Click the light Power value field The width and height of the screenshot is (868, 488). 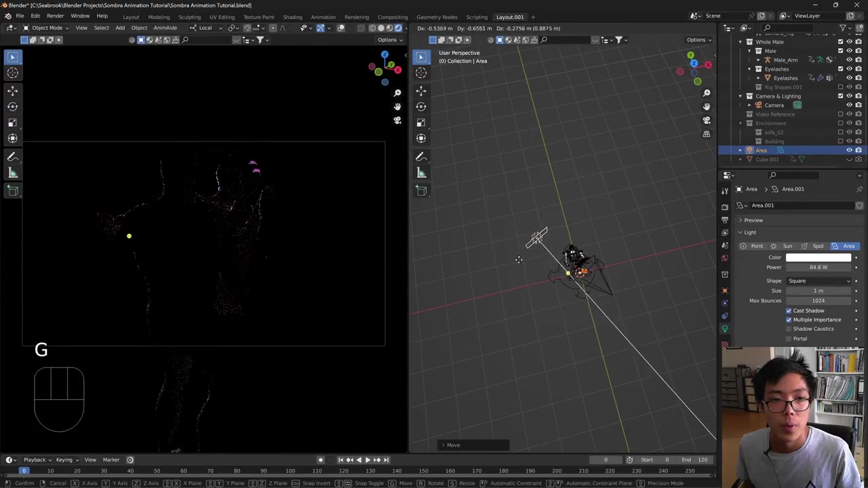point(818,267)
